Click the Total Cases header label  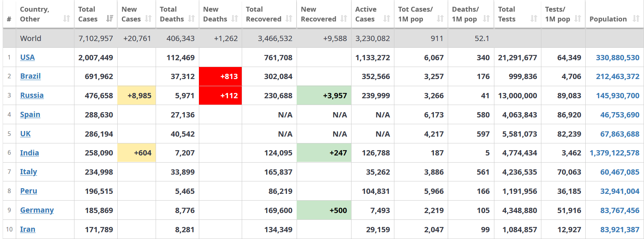click(88, 14)
